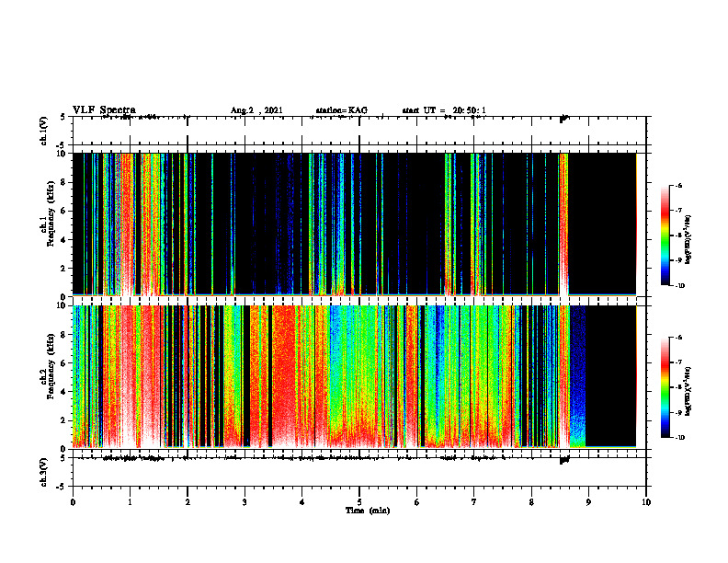
Task: Click the ch.2 color bar log(PSD) label
Action: coord(688,391)
